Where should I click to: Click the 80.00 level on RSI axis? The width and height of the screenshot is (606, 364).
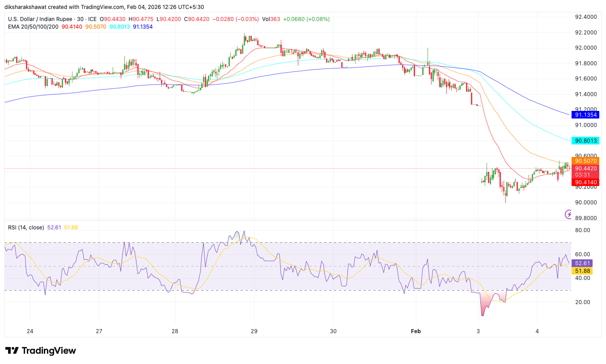coord(582,230)
